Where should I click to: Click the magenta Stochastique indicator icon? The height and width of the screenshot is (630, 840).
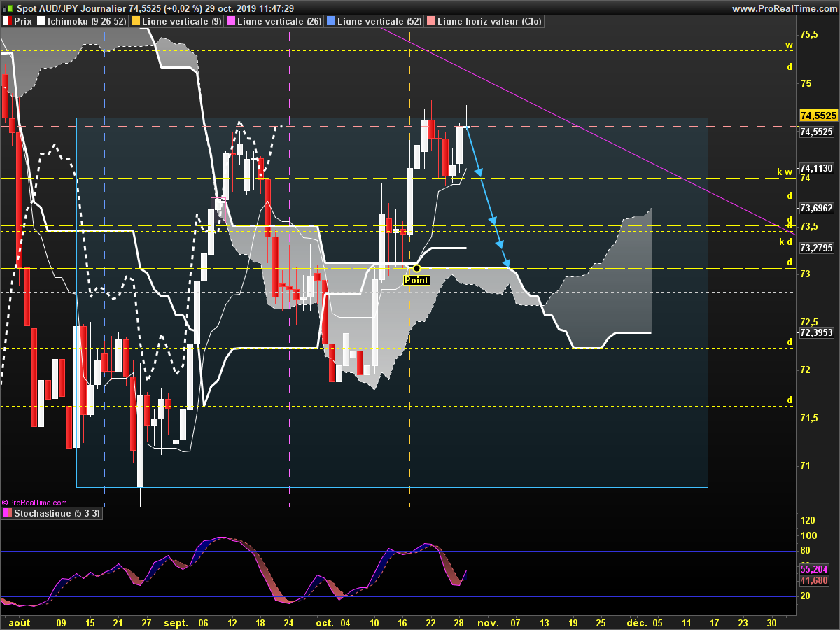(x=8, y=513)
